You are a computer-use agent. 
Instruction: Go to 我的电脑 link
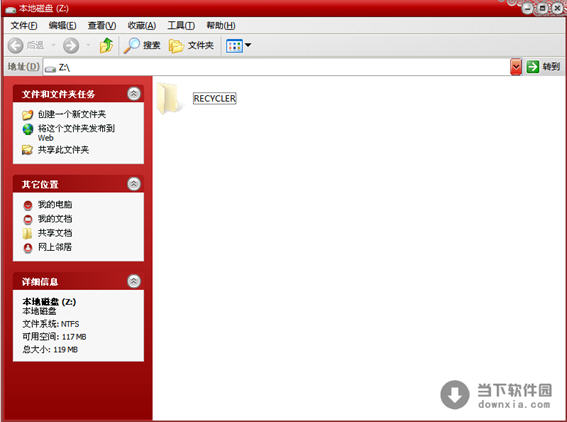(55, 205)
